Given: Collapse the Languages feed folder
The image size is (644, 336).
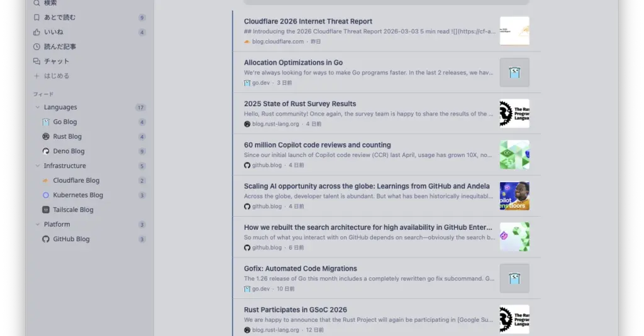Looking at the screenshot, I should pyautogui.click(x=37, y=107).
